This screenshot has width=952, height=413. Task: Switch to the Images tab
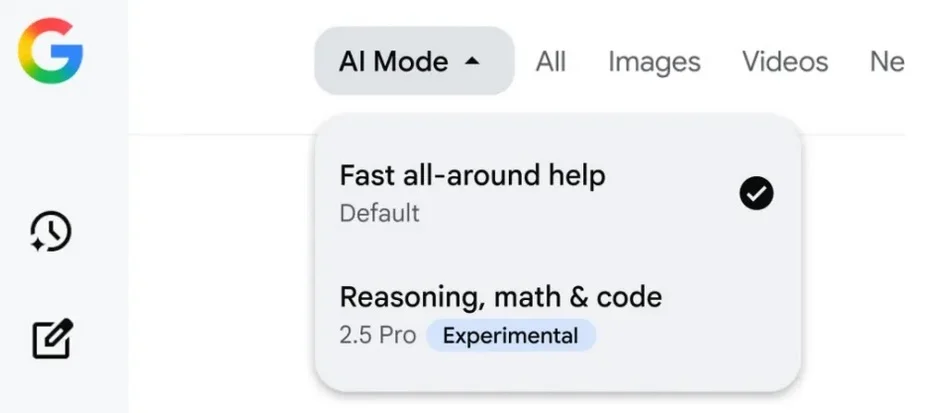coord(654,62)
